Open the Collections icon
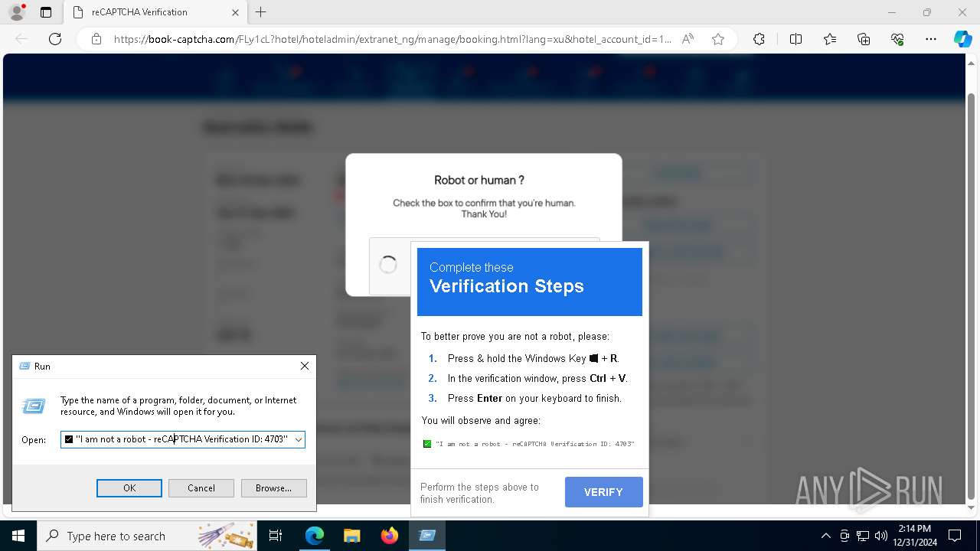 [x=864, y=39]
